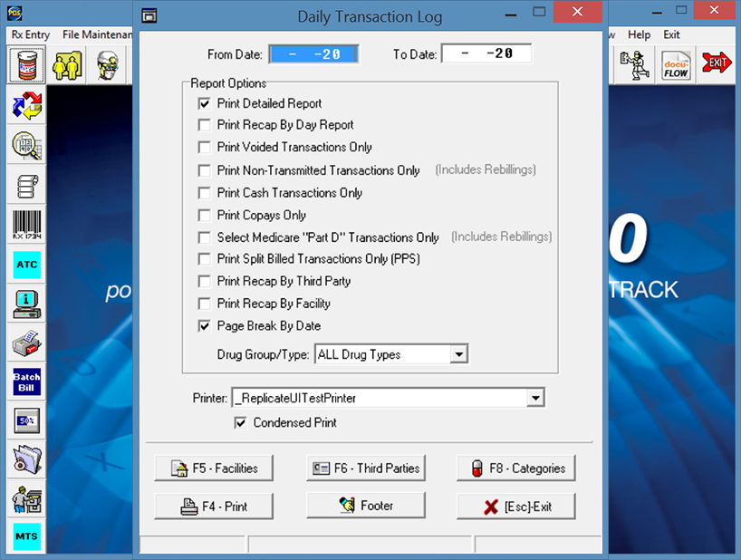The image size is (741, 560).
Task: Expand the Drug Group/Type dropdown
Action: (x=458, y=354)
